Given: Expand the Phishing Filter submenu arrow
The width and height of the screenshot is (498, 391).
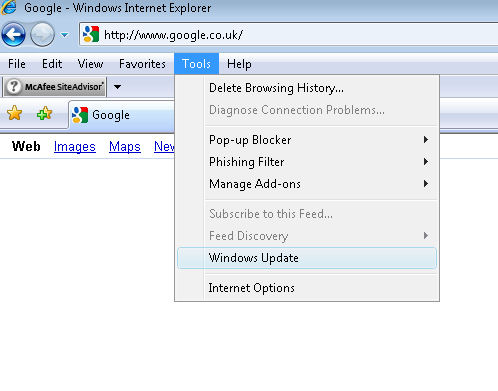Looking at the screenshot, I should (x=426, y=162).
